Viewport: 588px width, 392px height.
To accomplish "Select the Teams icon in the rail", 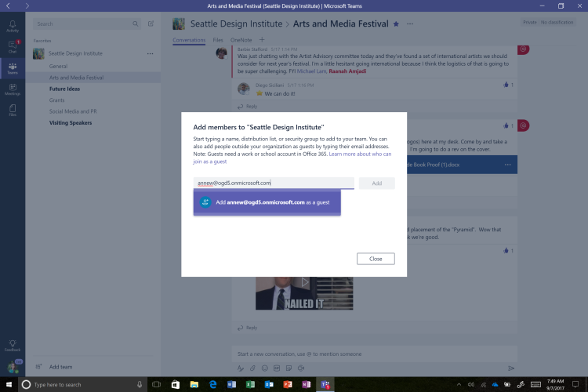I will point(13,68).
